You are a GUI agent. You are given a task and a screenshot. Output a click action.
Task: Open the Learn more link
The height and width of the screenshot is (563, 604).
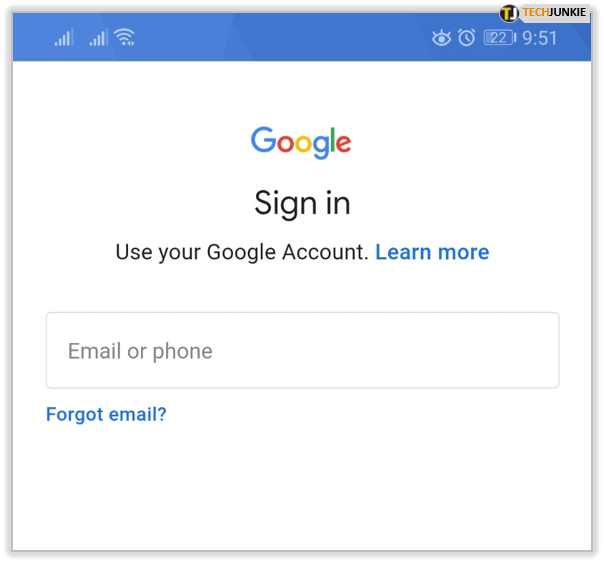pos(432,252)
